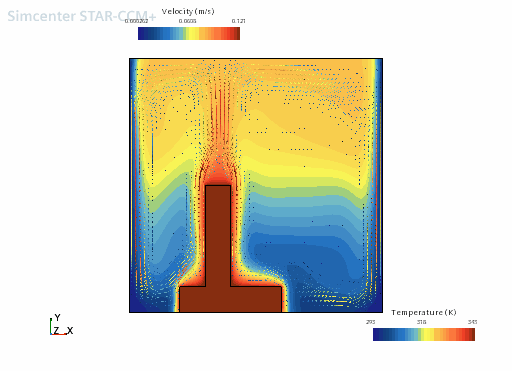Click the 293 minimum temperature label
This screenshot has height=371, width=512.
(371, 322)
